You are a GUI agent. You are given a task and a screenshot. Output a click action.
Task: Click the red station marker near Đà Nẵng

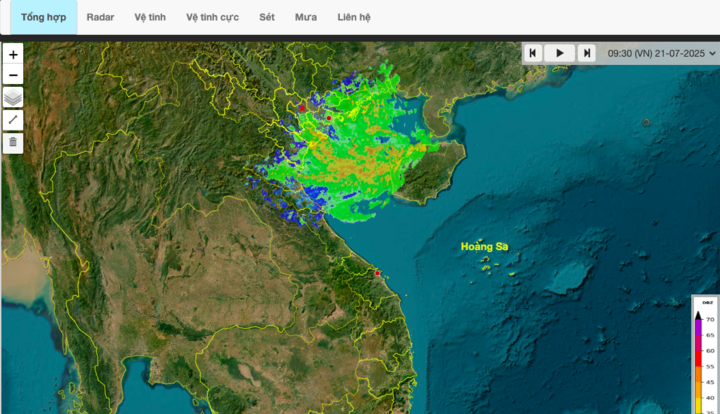tap(378, 273)
